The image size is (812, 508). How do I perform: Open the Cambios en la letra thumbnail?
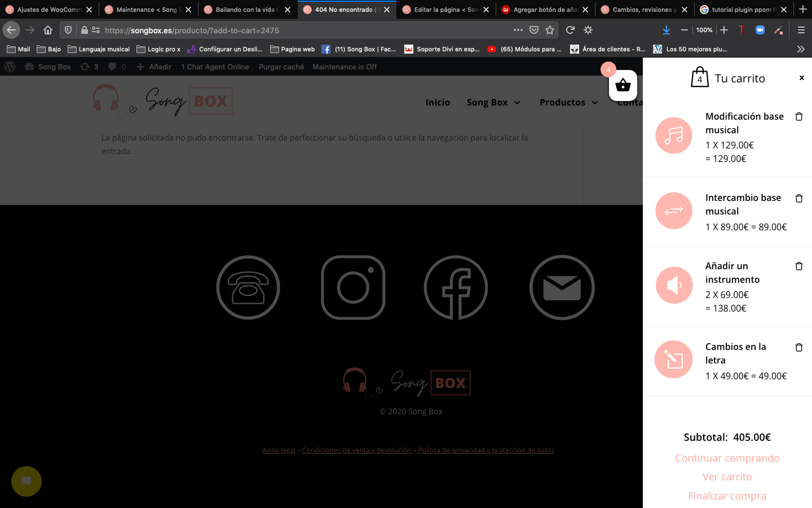click(674, 359)
